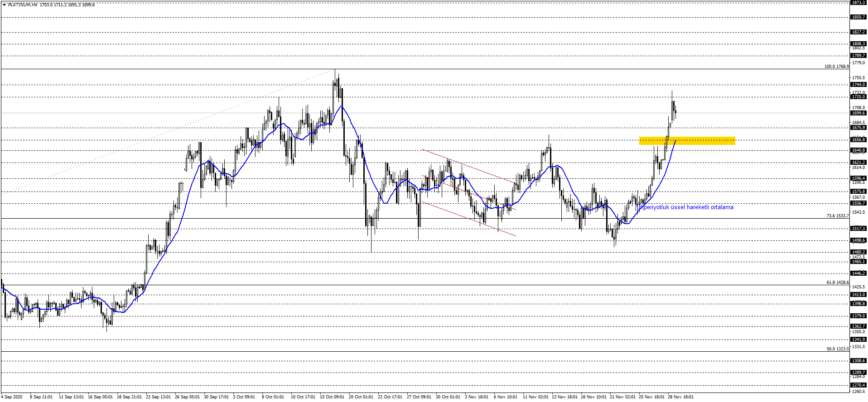The width and height of the screenshot is (868, 402).
Task: Click the 1621.2 price level tag
Action: 858,163
